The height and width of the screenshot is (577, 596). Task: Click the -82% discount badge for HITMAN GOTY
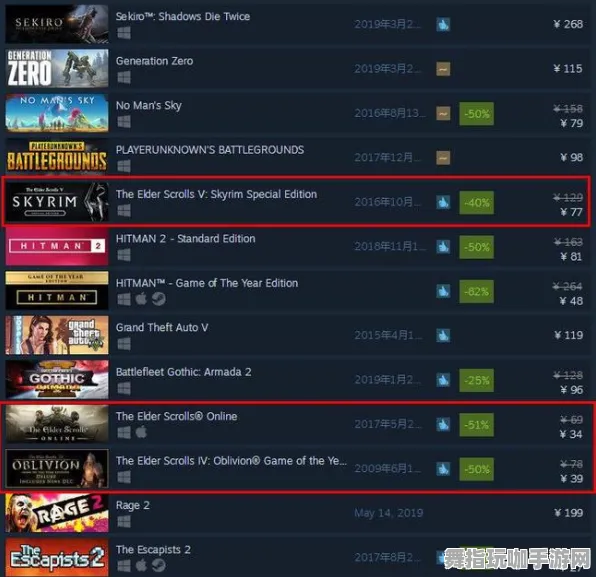coord(477,292)
